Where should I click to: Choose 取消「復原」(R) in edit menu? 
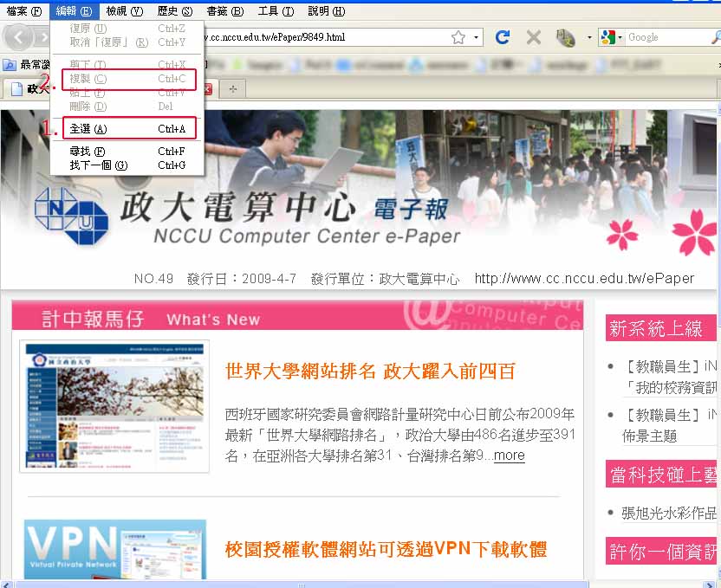(x=128, y=42)
